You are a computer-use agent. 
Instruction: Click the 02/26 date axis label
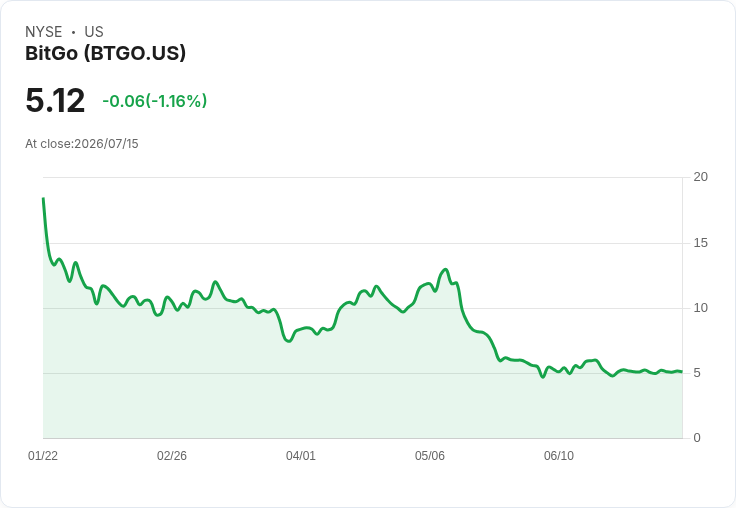point(172,455)
